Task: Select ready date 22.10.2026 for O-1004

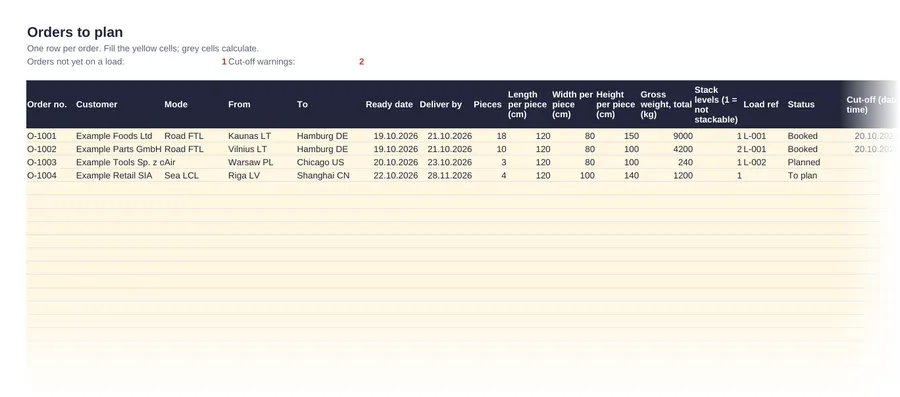Action: pyautogui.click(x=395, y=176)
